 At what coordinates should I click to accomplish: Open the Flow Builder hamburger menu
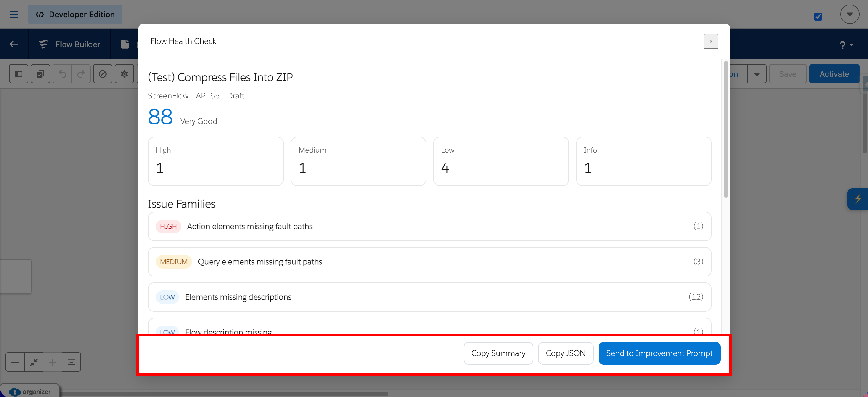[x=14, y=15]
